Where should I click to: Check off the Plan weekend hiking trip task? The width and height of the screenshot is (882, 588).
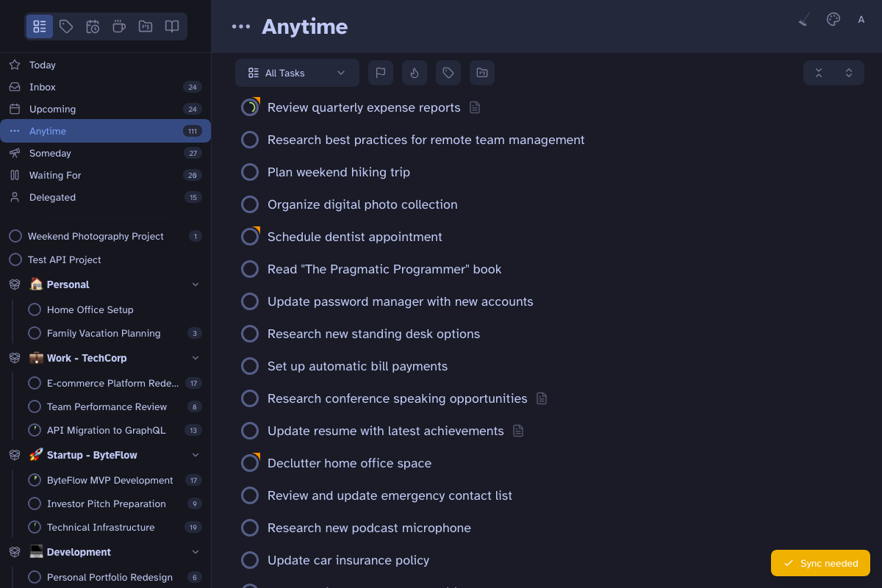pyautogui.click(x=250, y=172)
